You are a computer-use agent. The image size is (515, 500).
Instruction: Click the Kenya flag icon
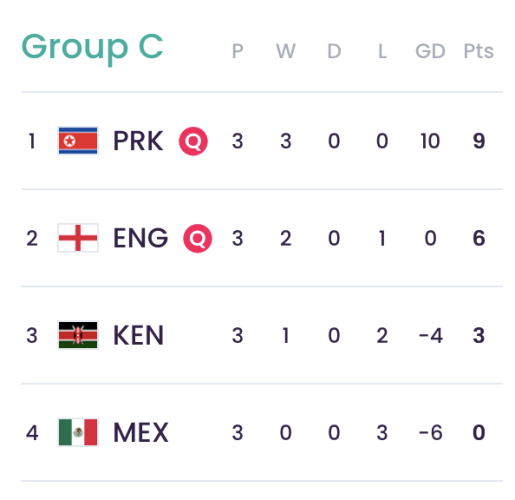pyautogui.click(x=78, y=335)
